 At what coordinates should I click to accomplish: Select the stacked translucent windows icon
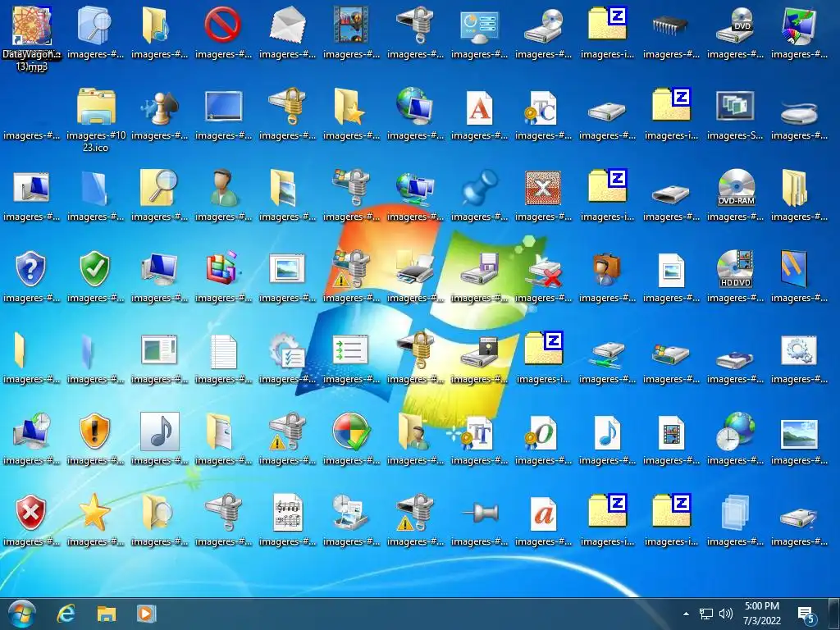pos(735,513)
